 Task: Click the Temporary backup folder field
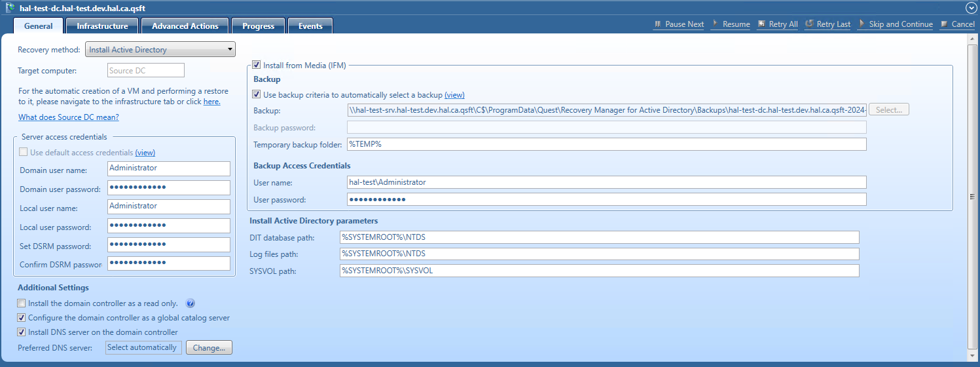[x=607, y=144]
